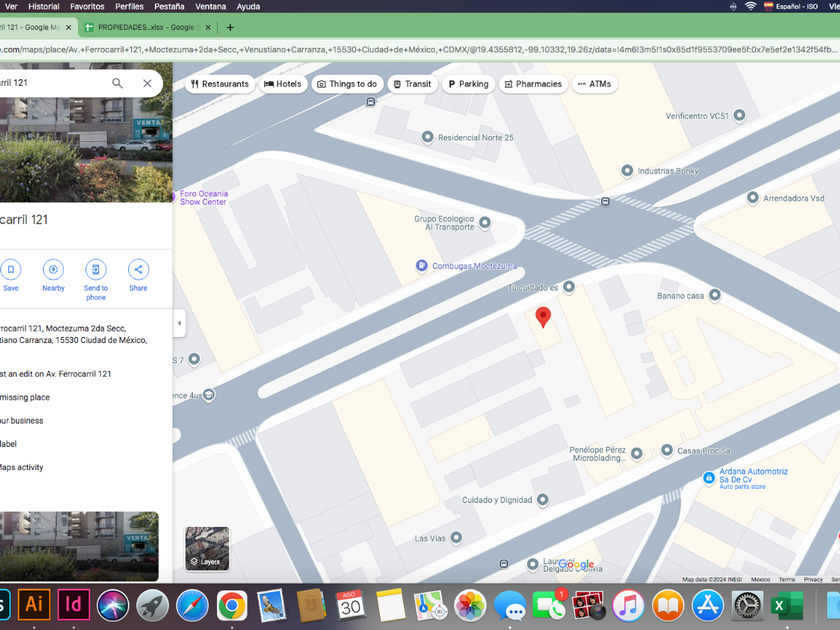Open Calendar from the Dock
840x630 pixels.
(x=351, y=605)
